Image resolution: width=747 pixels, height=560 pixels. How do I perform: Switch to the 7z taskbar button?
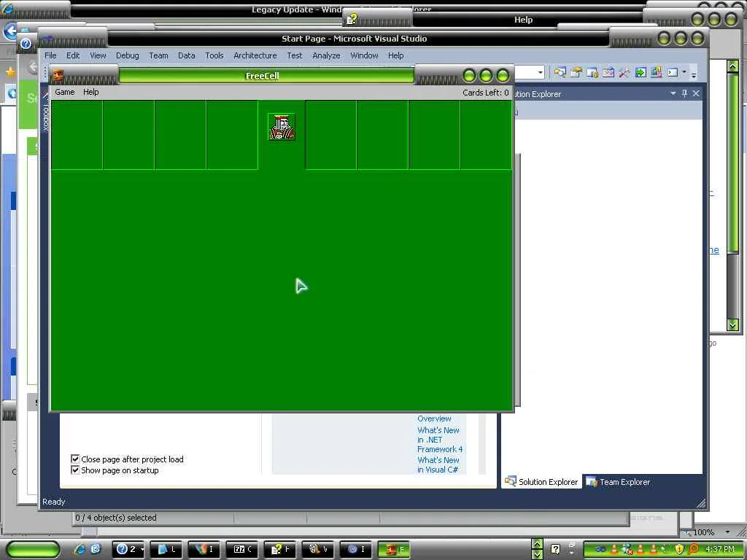(242, 549)
